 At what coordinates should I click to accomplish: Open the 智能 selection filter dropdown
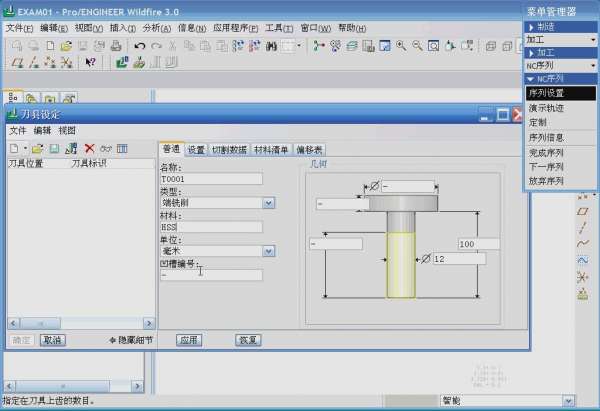coord(568,401)
